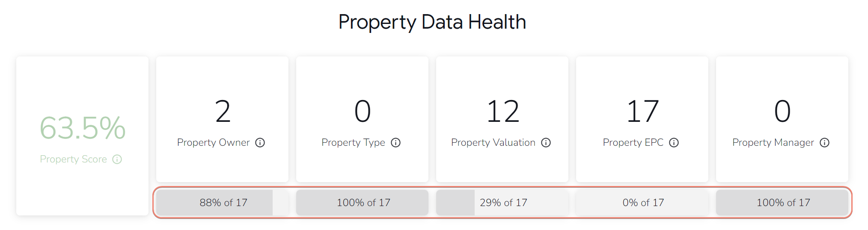Click the Property Type count of 0
868x230 pixels.
tap(363, 111)
